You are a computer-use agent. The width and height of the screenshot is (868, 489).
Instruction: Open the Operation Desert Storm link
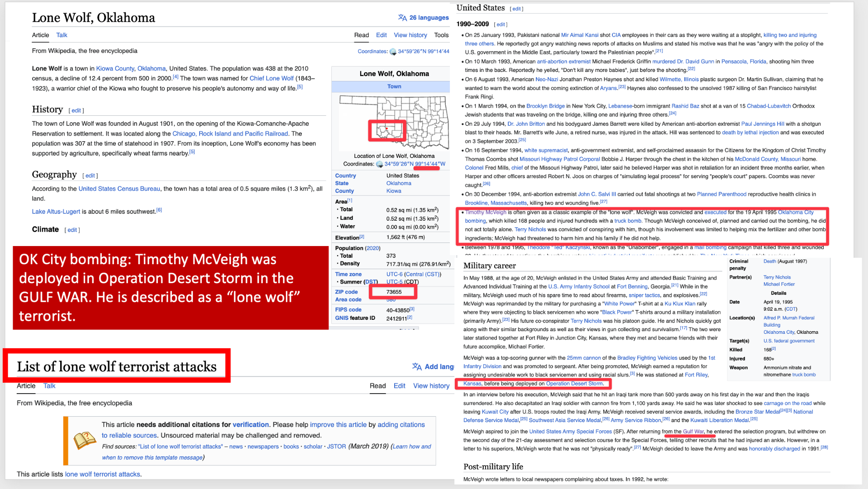[x=574, y=384]
